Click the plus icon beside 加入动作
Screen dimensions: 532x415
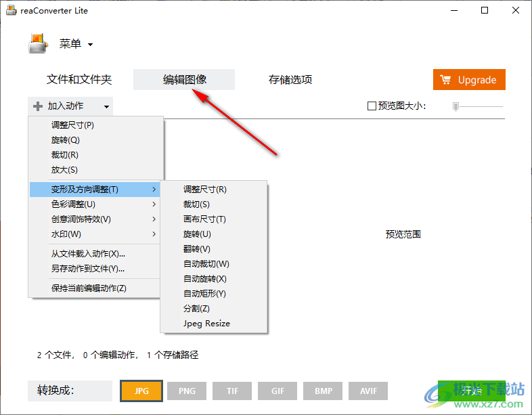click(38, 106)
